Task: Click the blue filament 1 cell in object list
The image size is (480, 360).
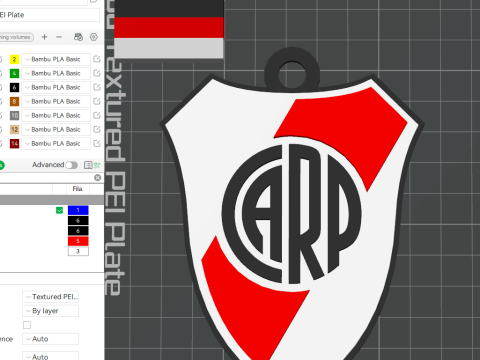Action: [x=78, y=210]
